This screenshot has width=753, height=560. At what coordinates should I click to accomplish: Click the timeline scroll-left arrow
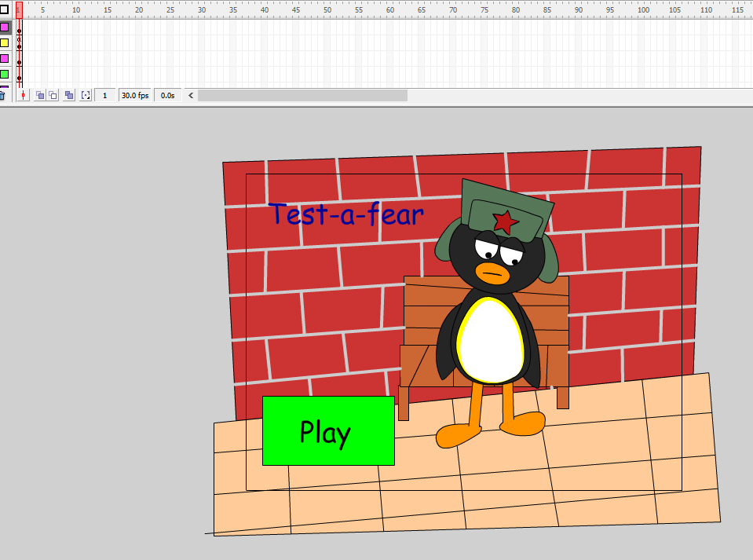[x=191, y=96]
